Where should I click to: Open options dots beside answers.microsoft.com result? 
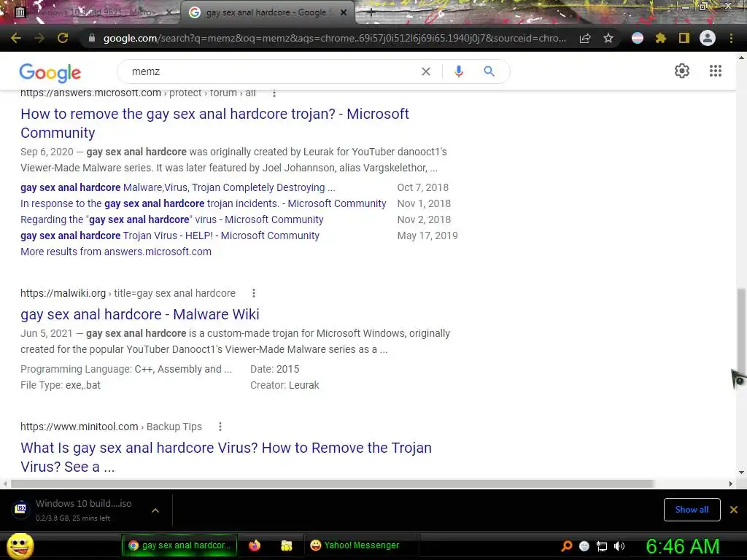click(274, 93)
